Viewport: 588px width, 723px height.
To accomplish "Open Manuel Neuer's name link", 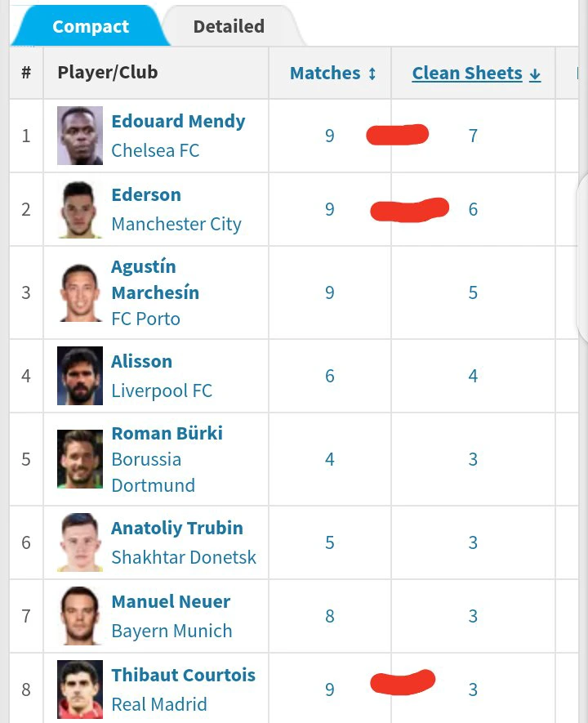I will 171,602.
